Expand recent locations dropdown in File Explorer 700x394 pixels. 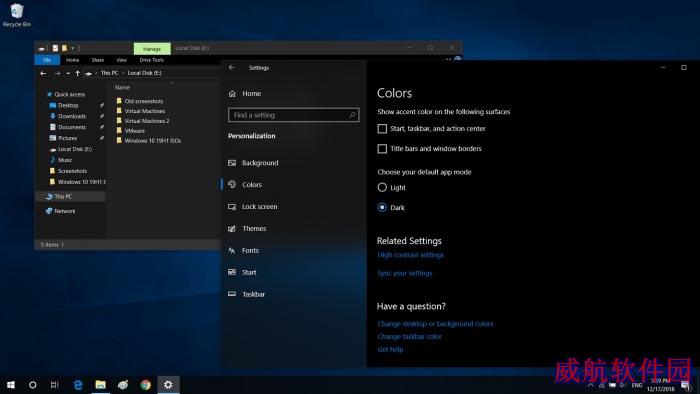68,73
